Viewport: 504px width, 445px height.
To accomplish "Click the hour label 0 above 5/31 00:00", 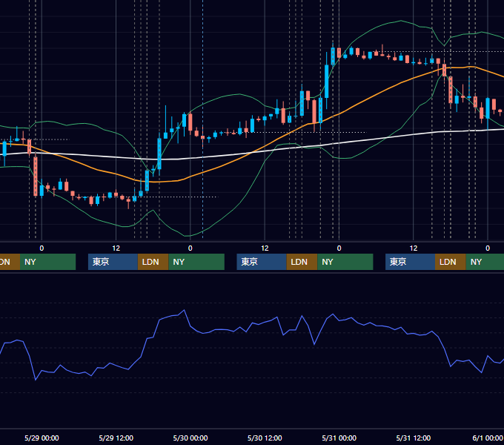I will tap(339, 248).
